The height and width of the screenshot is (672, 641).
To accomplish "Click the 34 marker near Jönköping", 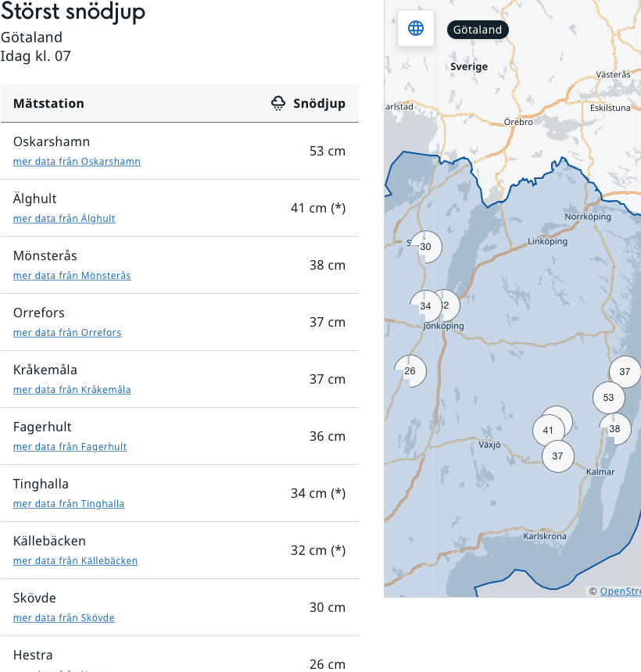I will (x=425, y=306).
